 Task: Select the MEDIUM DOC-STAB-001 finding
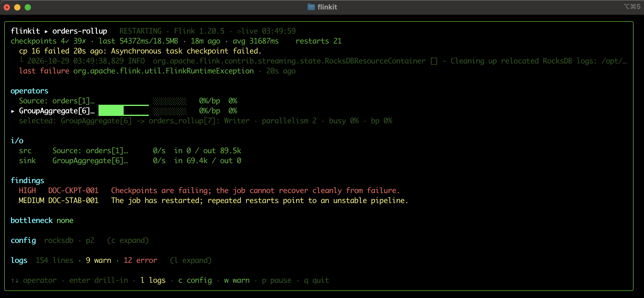pos(214,201)
